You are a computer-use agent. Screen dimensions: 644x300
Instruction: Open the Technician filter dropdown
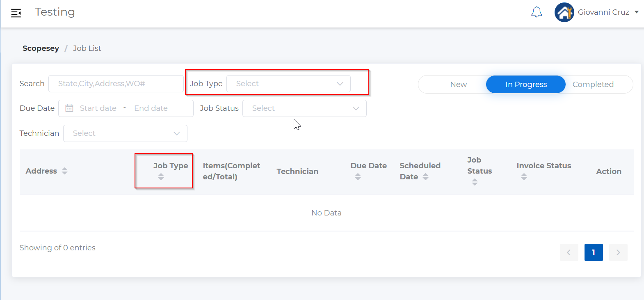(x=125, y=133)
